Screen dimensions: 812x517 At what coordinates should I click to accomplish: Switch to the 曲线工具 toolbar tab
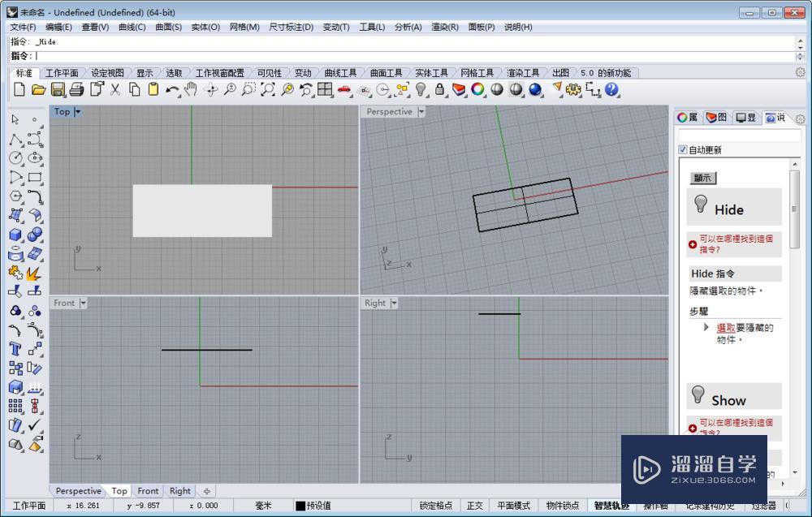pos(340,73)
